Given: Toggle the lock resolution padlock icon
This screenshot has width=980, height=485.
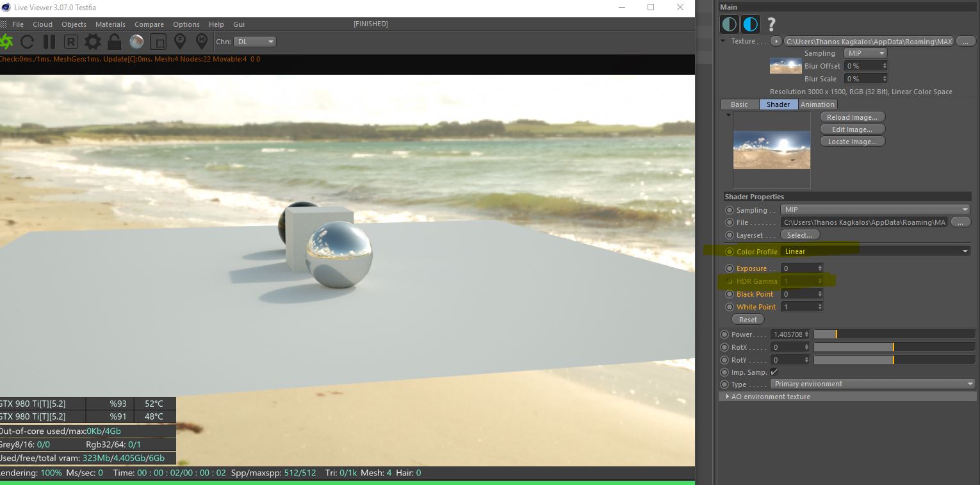Looking at the screenshot, I should point(115,42).
